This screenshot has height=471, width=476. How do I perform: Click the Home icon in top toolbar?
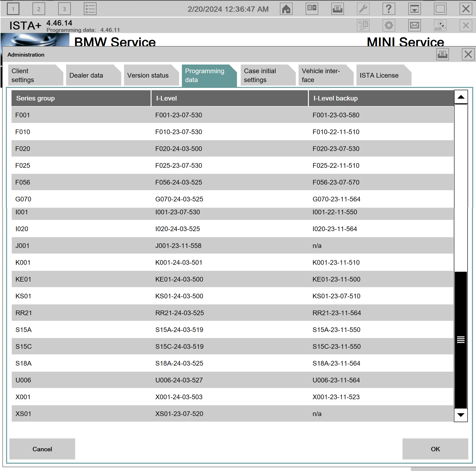286,9
